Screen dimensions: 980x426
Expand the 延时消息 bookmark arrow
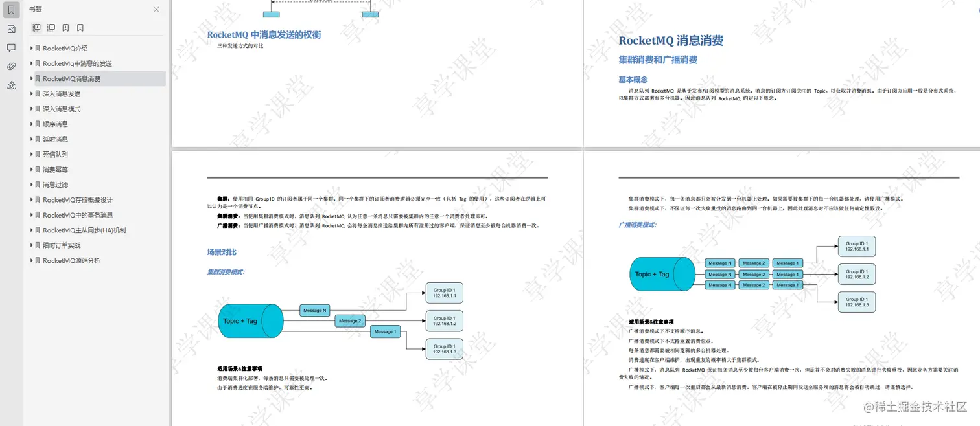pyautogui.click(x=31, y=139)
